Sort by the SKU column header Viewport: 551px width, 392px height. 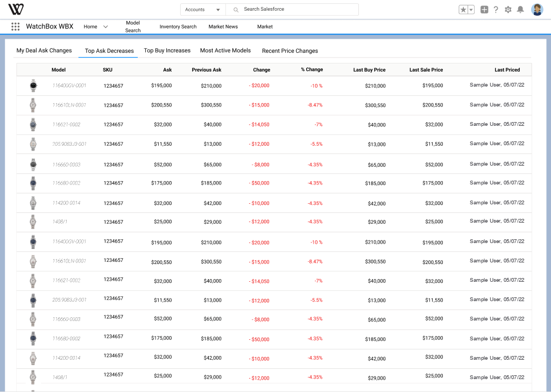click(108, 70)
